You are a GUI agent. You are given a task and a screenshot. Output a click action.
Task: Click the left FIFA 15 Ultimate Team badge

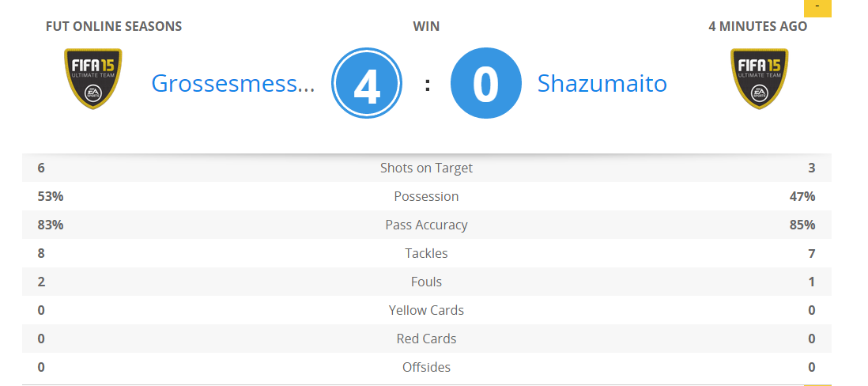coord(93,78)
